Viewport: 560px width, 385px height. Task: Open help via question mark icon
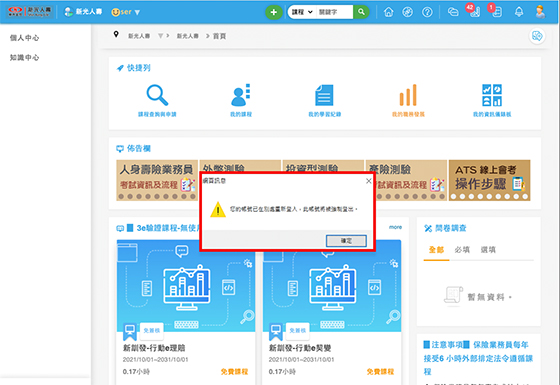pyautogui.click(x=427, y=12)
